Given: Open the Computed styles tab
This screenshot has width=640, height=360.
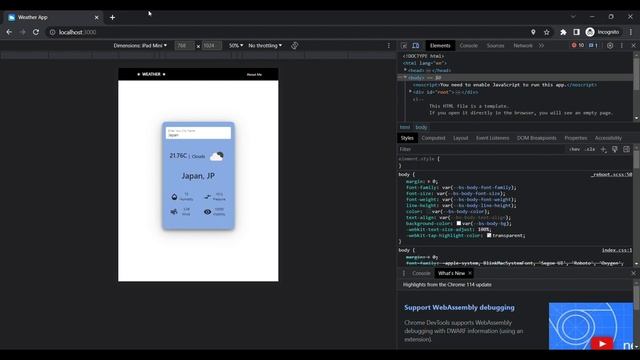Looking at the screenshot, I should coord(433,138).
